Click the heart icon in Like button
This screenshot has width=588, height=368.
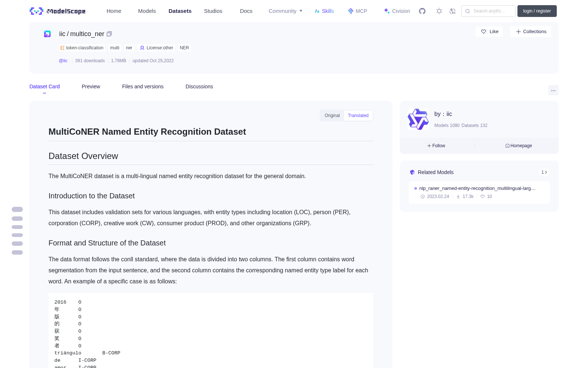pyautogui.click(x=484, y=32)
